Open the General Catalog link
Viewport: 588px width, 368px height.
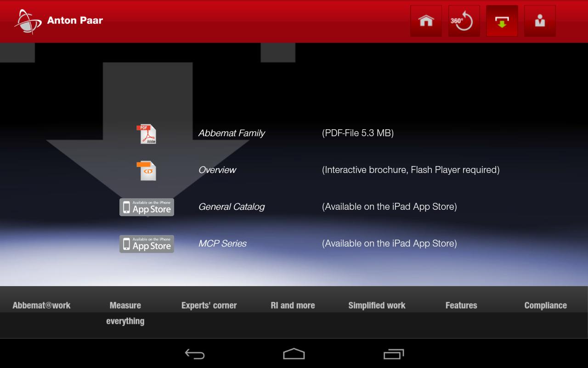(x=232, y=207)
